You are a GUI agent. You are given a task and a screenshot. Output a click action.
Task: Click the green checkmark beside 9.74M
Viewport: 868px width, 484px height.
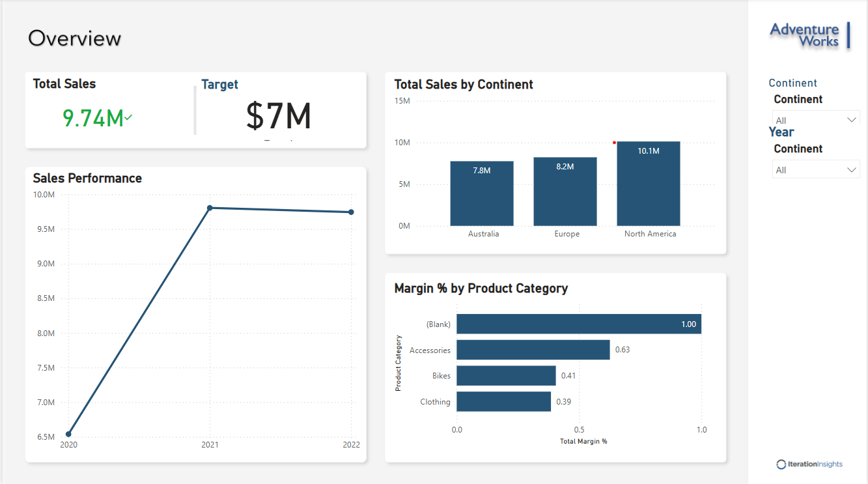click(129, 117)
